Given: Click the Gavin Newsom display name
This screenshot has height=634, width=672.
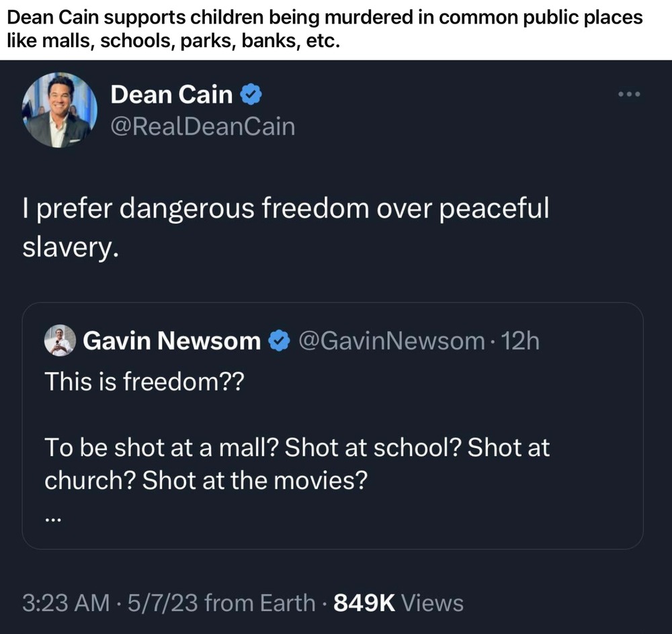Looking at the screenshot, I should (x=171, y=342).
